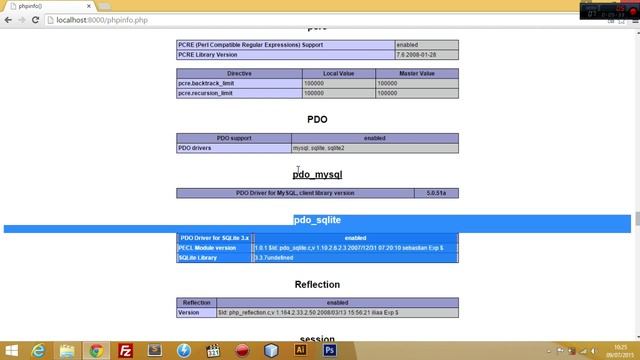Open the red circle recorder taskbar app
The width and height of the screenshot is (640, 360).
(242, 351)
